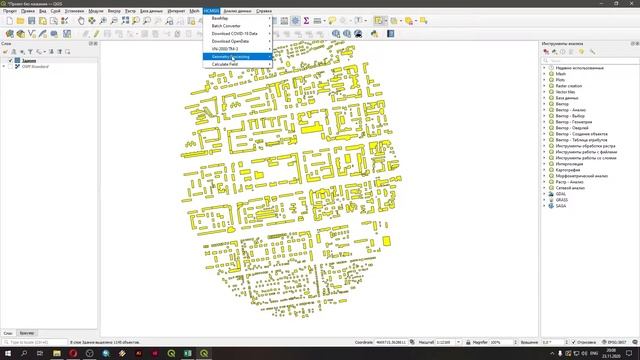This screenshot has width=640, height=360.
Task: Open the Calculate Field submenu
Action: coord(238,64)
